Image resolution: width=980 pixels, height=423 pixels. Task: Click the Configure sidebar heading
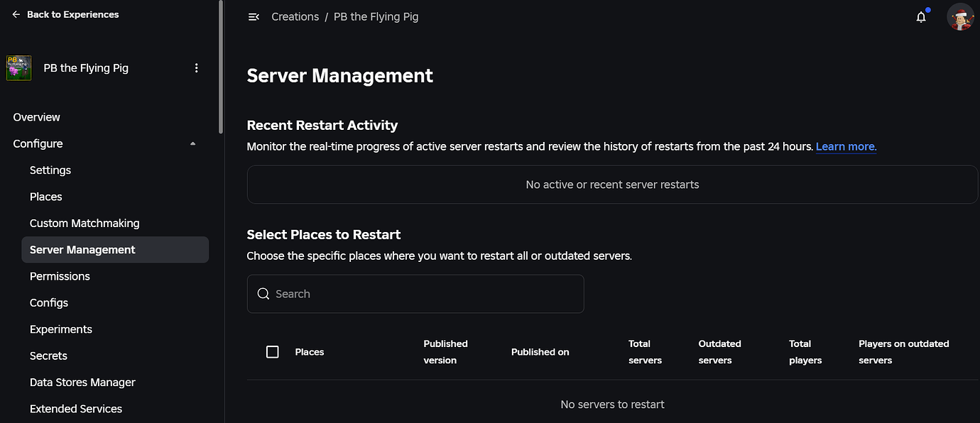click(38, 144)
